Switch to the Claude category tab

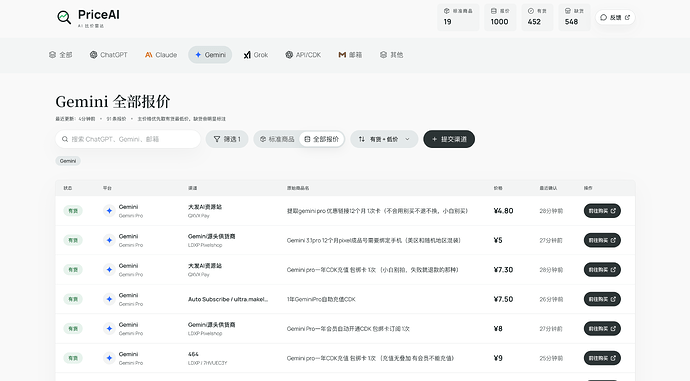[161, 55]
